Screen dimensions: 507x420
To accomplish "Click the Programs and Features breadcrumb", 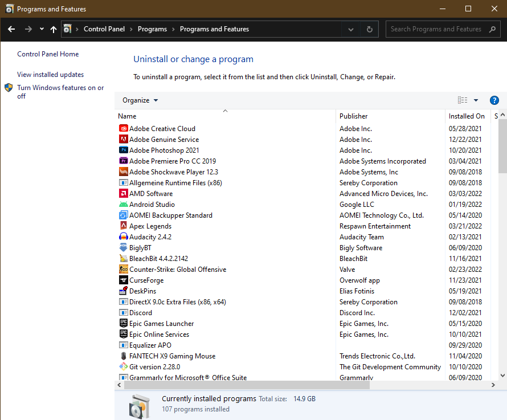I will click(x=214, y=29).
